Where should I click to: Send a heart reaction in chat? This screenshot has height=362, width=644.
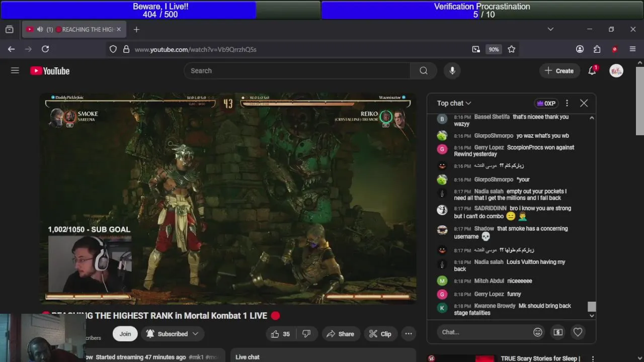point(578,332)
